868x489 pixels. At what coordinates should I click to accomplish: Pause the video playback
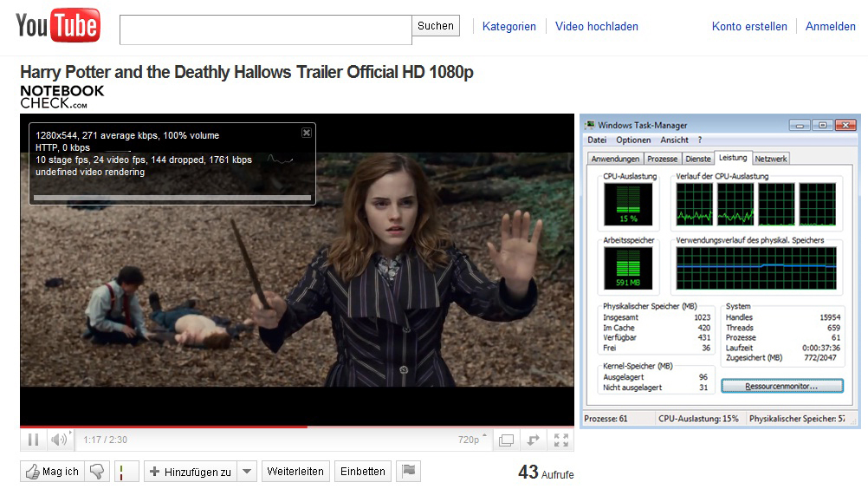click(33, 440)
